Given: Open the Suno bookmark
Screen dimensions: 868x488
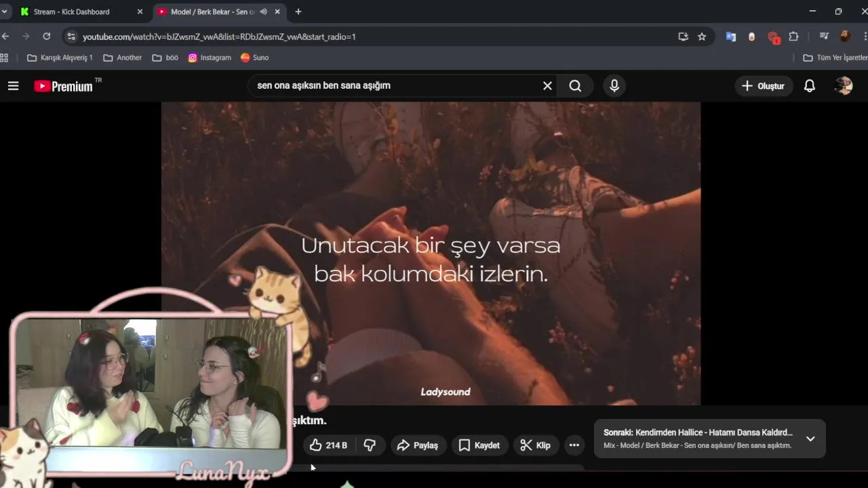Looking at the screenshot, I should [255, 58].
